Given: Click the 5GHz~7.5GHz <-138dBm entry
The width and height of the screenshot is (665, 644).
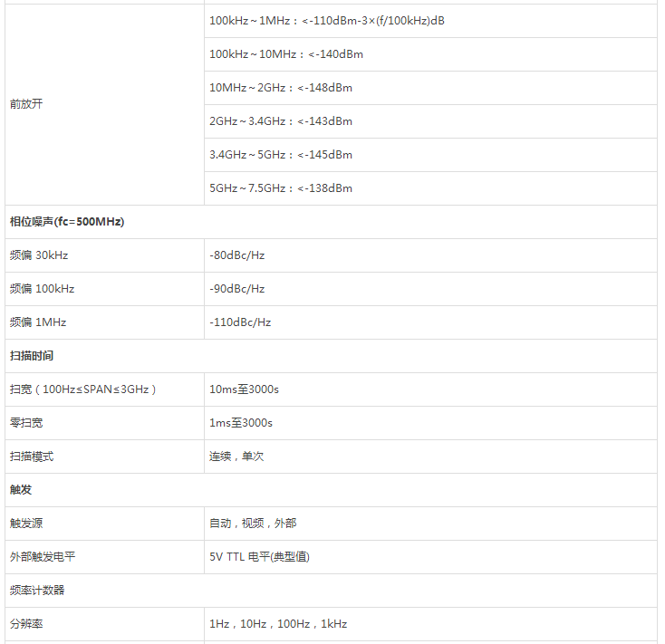Looking at the screenshot, I should (281, 188).
